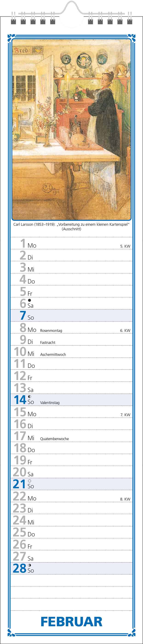Click the FEBRUAR month heading

pos(71,622)
